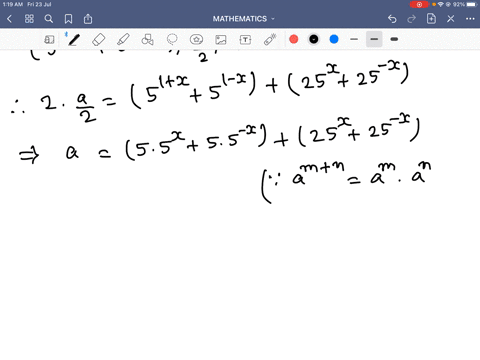Image resolution: width=480 pixels, height=360 pixels.
Task: Open the thumbnail grid view
Action: [x=29, y=19]
